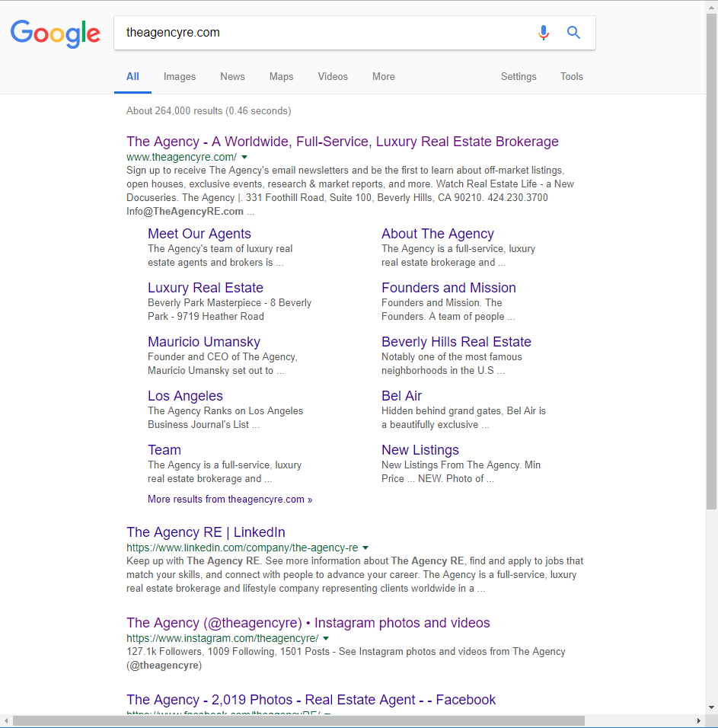Click the linkedin.com/company/the-agency-re URL text

point(242,548)
